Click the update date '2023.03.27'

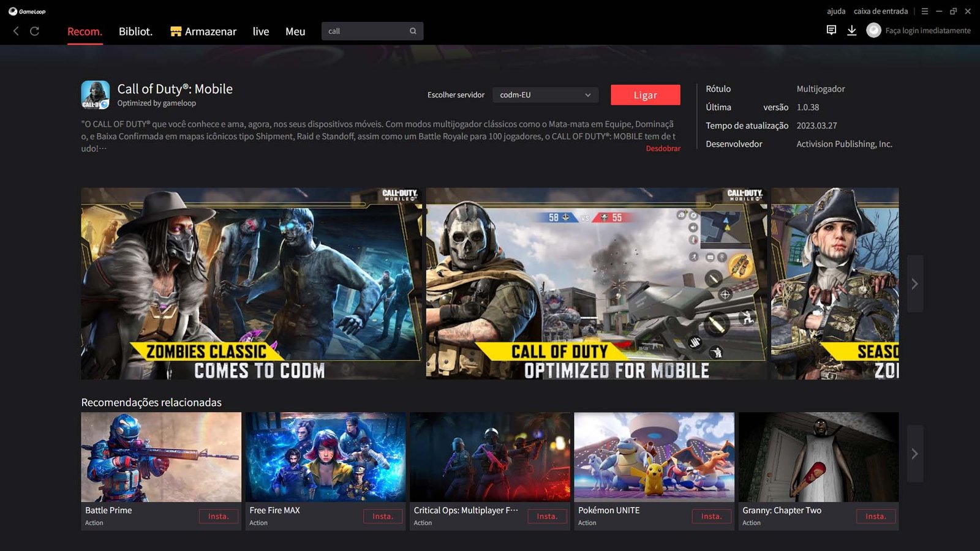[816, 126]
